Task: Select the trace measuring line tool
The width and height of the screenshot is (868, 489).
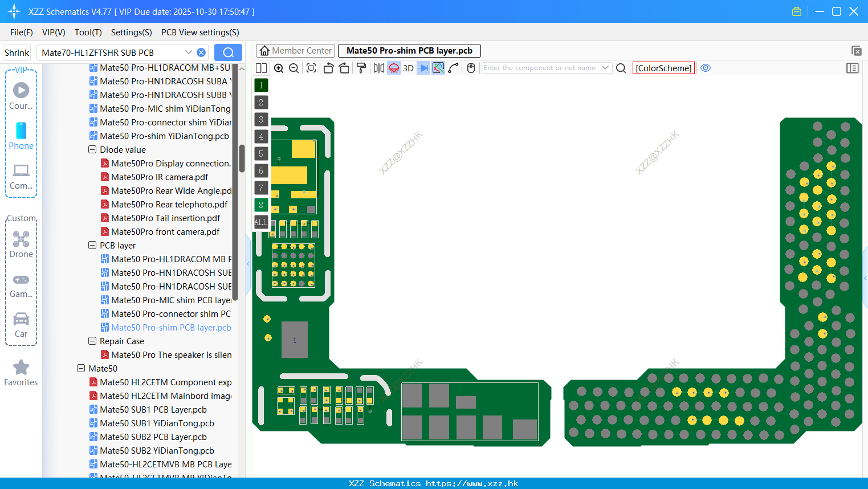Action: pos(454,68)
